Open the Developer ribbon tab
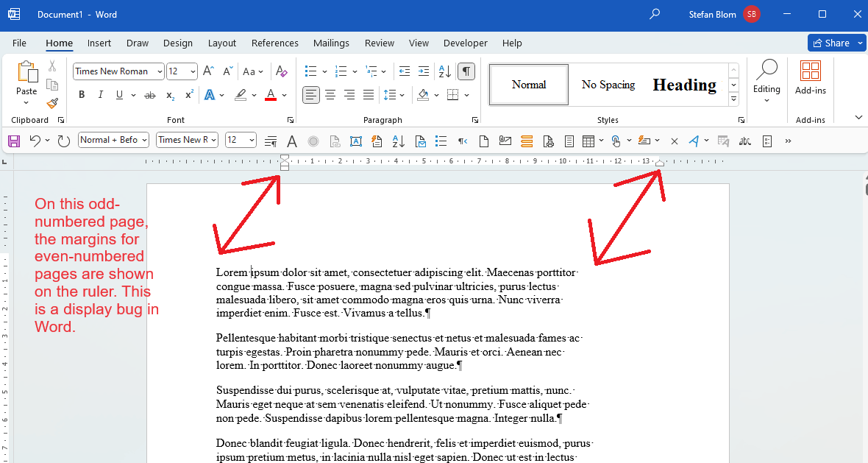Image resolution: width=868 pixels, height=463 pixels. coord(465,43)
